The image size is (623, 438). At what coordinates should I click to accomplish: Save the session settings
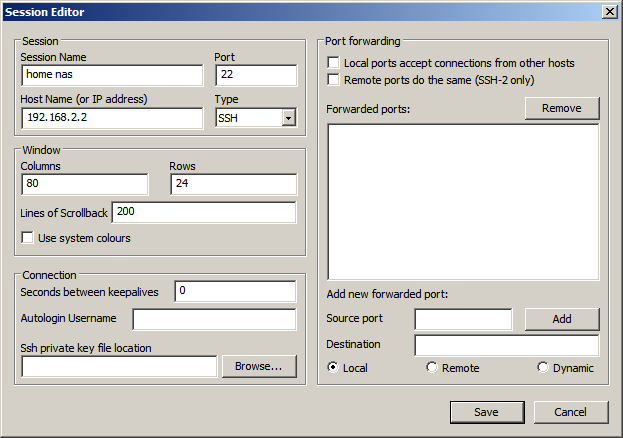pos(487,412)
